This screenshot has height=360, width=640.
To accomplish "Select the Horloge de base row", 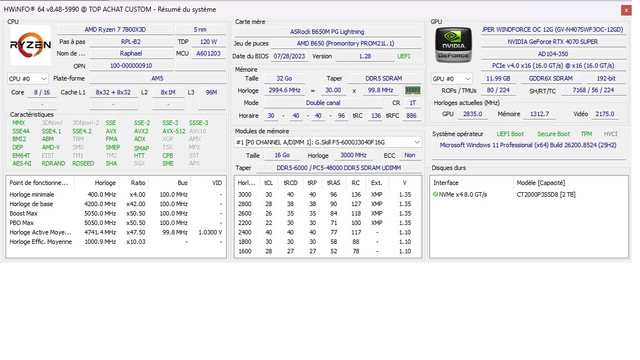I will tap(116, 204).
